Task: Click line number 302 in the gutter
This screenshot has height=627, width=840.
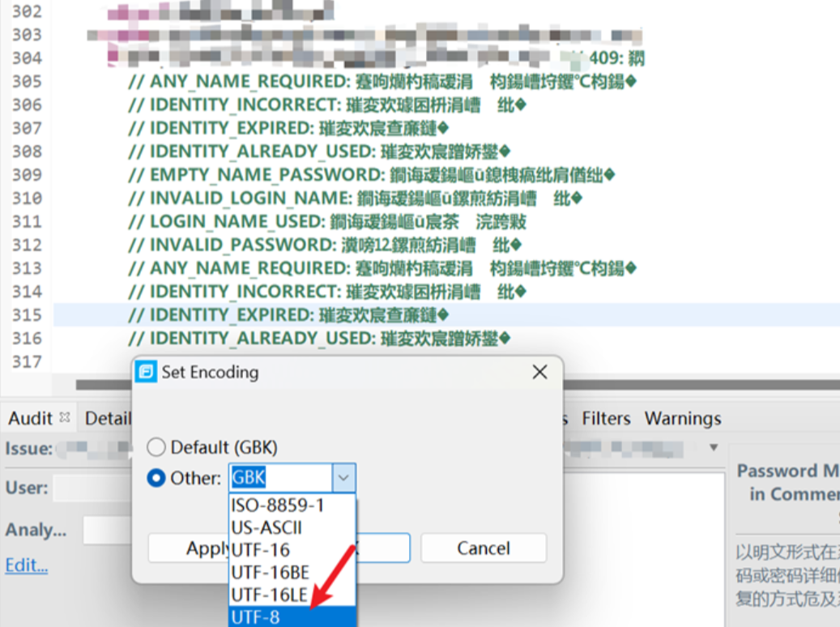Action: 27,11
